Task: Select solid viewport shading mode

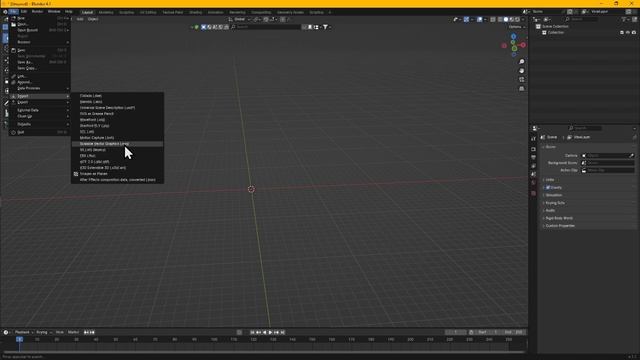Action: coord(506,19)
